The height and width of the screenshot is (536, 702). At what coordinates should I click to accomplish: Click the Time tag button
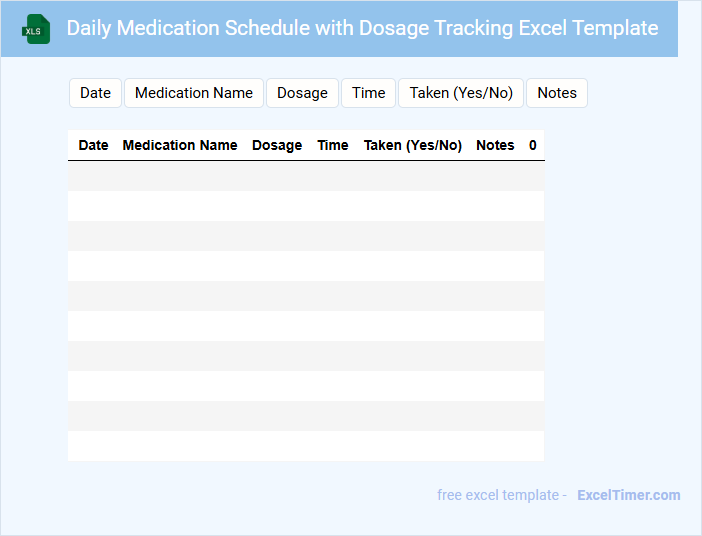(368, 93)
